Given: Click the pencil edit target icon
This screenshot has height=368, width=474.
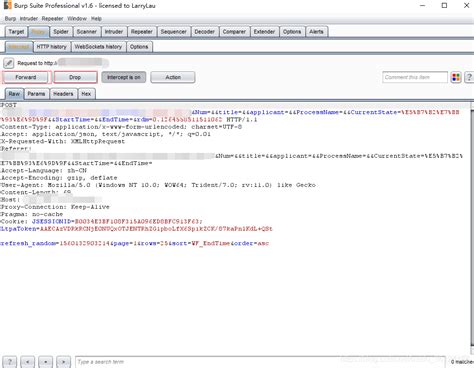Looking at the screenshot, I should pos(9,63).
